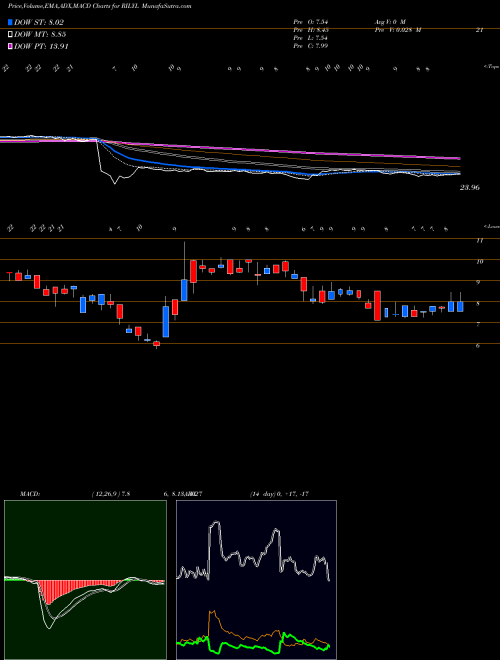Click the 'Pre O: 7.54' open value
500x660 pixels.
coord(311,22)
